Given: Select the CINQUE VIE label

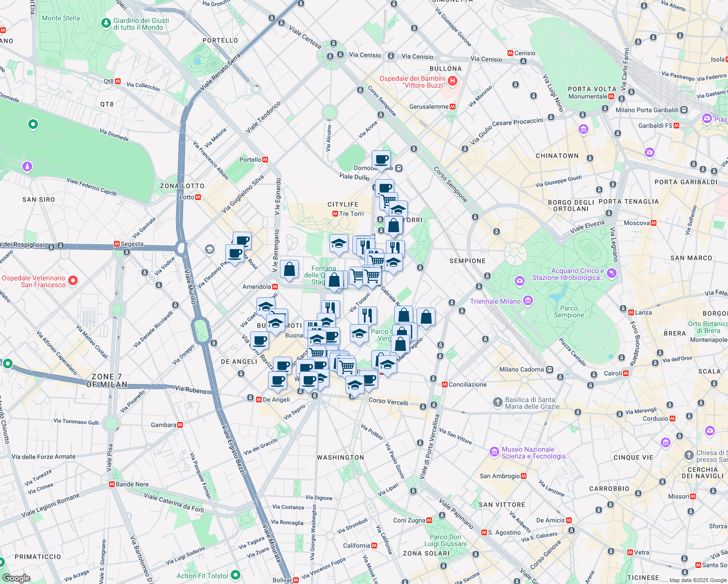Looking at the screenshot, I should tap(634, 457).
